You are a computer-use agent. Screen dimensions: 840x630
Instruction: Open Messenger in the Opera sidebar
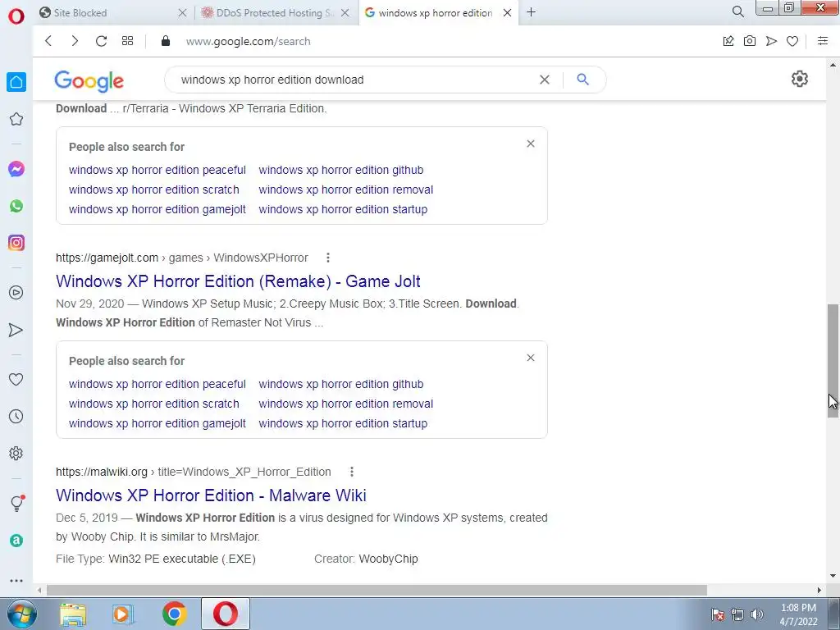point(16,169)
